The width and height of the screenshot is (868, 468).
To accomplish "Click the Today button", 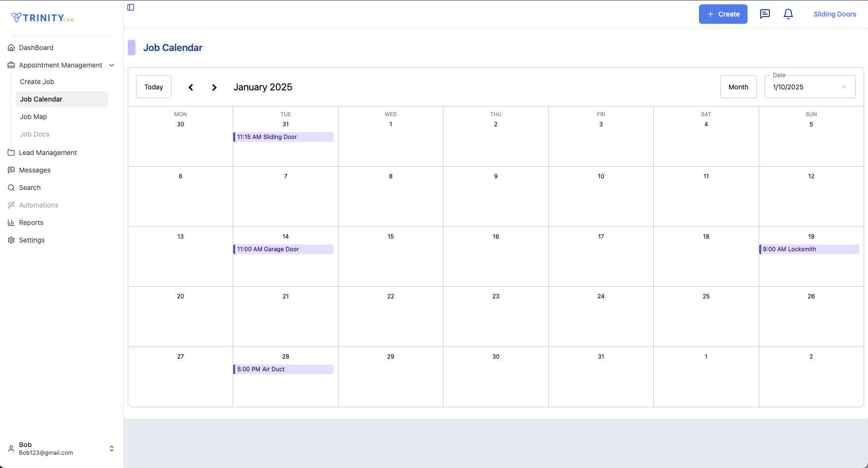I will tap(153, 87).
